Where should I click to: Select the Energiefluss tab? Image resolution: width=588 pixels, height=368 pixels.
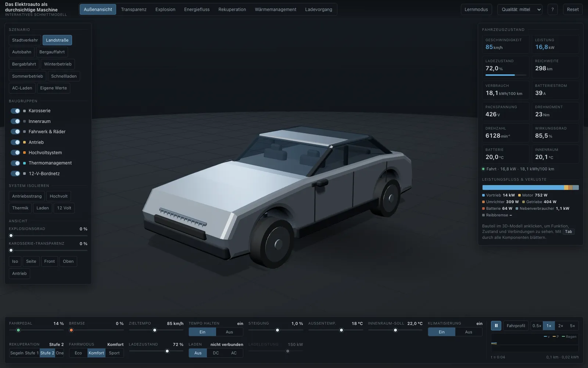tap(197, 10)
